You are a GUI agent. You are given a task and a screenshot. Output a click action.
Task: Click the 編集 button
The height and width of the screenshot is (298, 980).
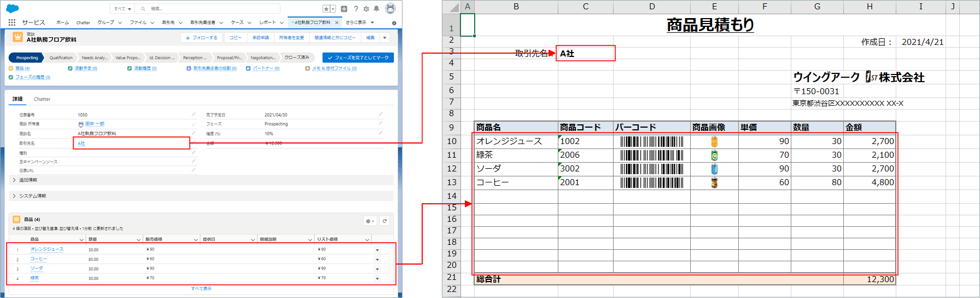point(370,38)
